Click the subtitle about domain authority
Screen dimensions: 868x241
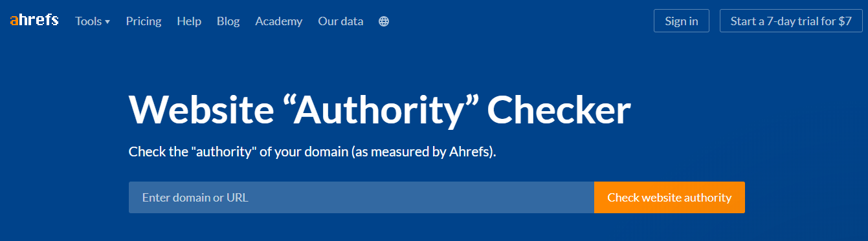coord(313,153)
